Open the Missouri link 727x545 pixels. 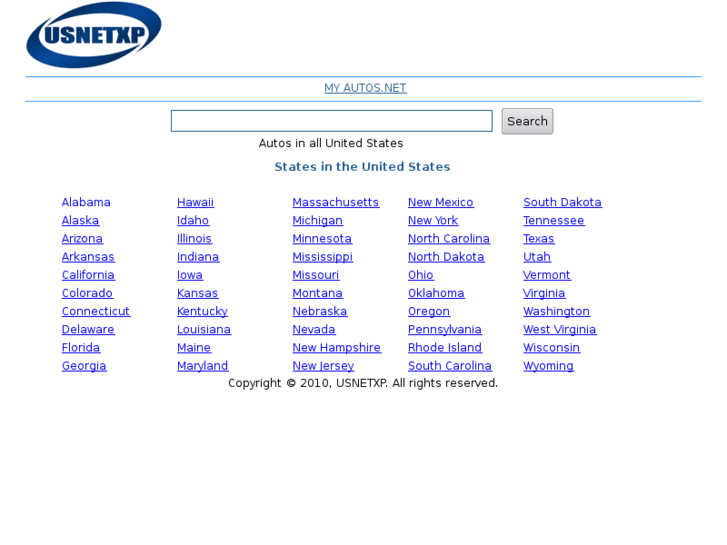pyautogui.click(x=316, y=275)
